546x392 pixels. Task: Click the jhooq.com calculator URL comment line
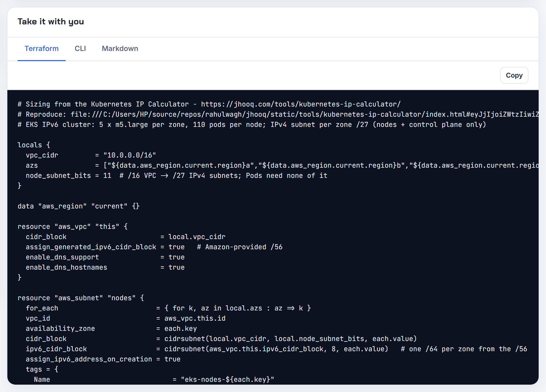209,104
